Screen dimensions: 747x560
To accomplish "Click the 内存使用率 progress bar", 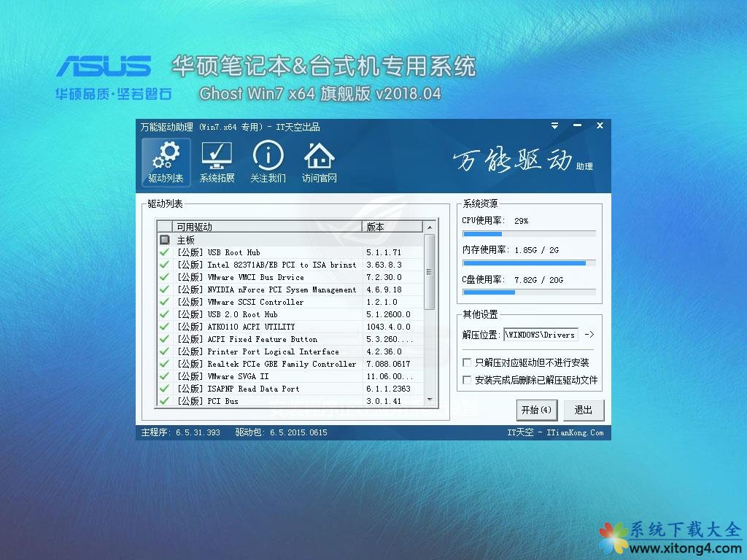I will 529,262.
